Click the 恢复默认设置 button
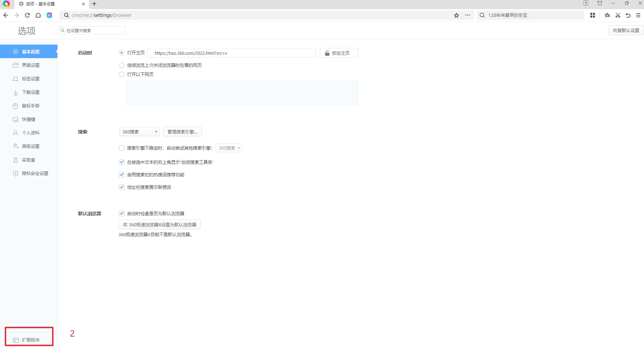The height and width of the screenshot is (347, 644). pos(626,30)
